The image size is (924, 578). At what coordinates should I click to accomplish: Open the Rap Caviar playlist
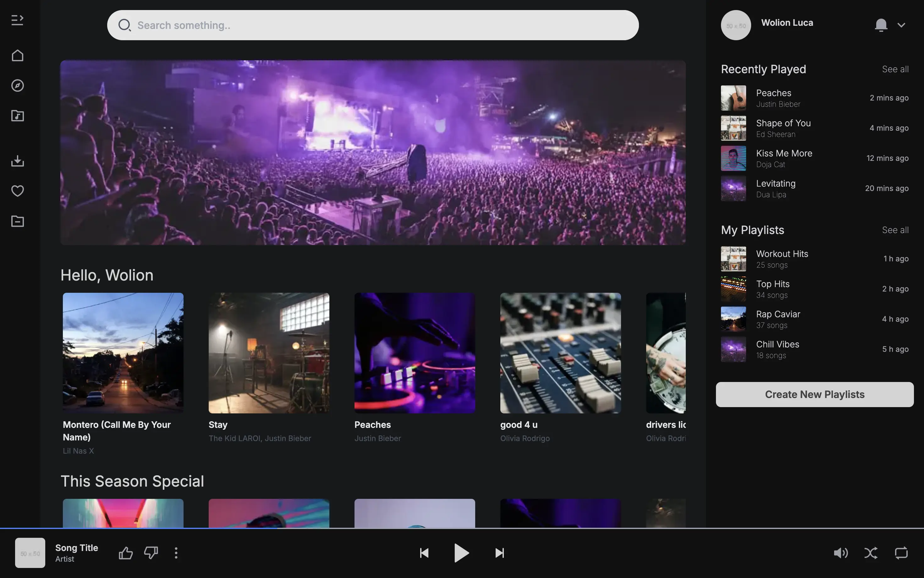coord(815,319)
